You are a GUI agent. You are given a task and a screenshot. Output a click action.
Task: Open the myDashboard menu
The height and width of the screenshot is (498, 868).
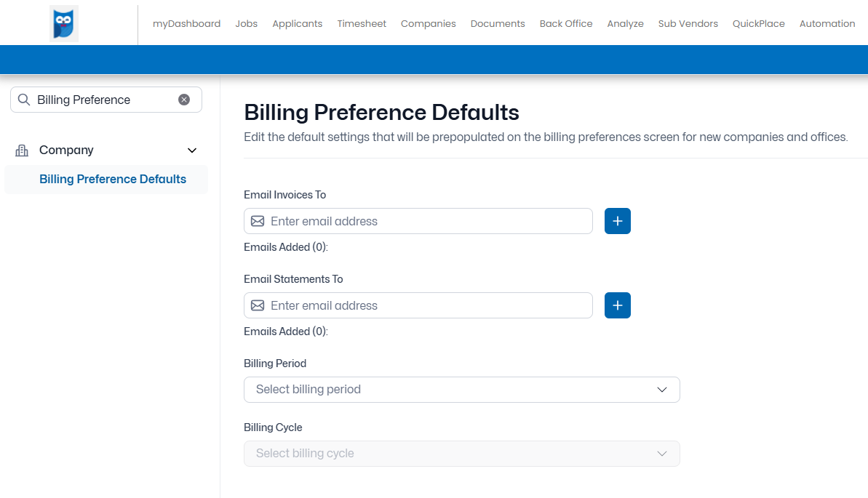186,24
